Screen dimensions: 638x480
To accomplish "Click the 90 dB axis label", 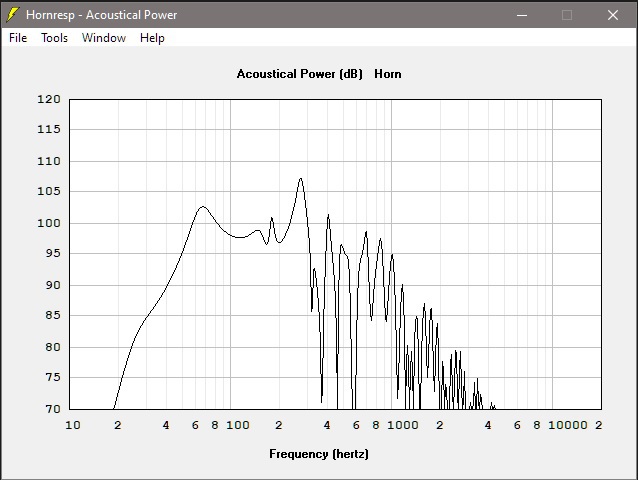I will tap(52, 285).
